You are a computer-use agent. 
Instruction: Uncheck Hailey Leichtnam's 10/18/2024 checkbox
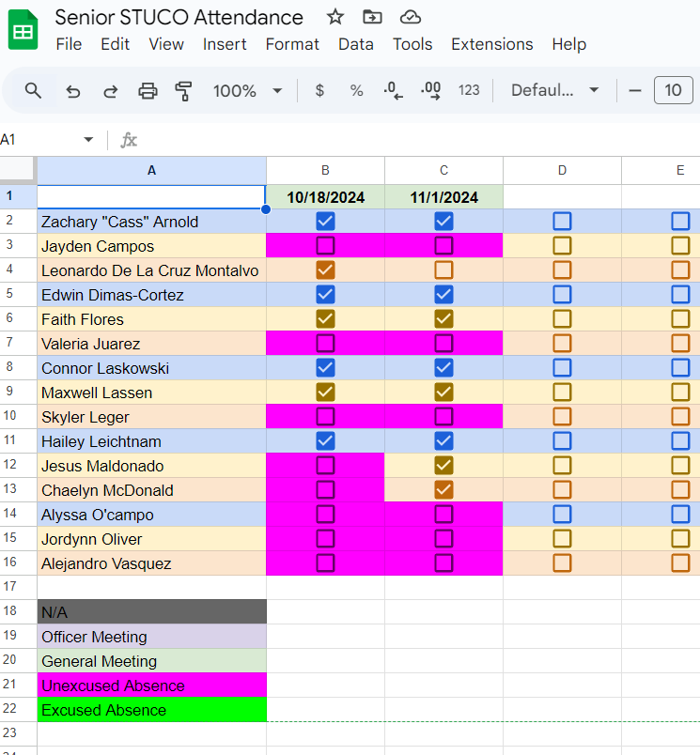[325, 441]
